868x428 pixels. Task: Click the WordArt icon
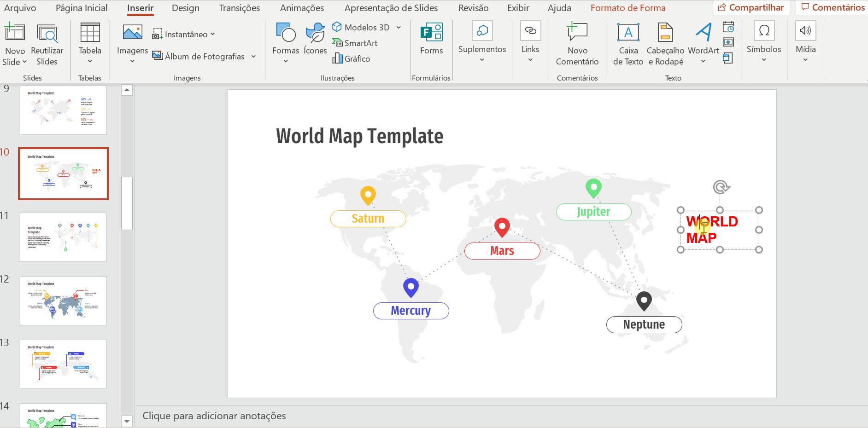tap(704, 33)
